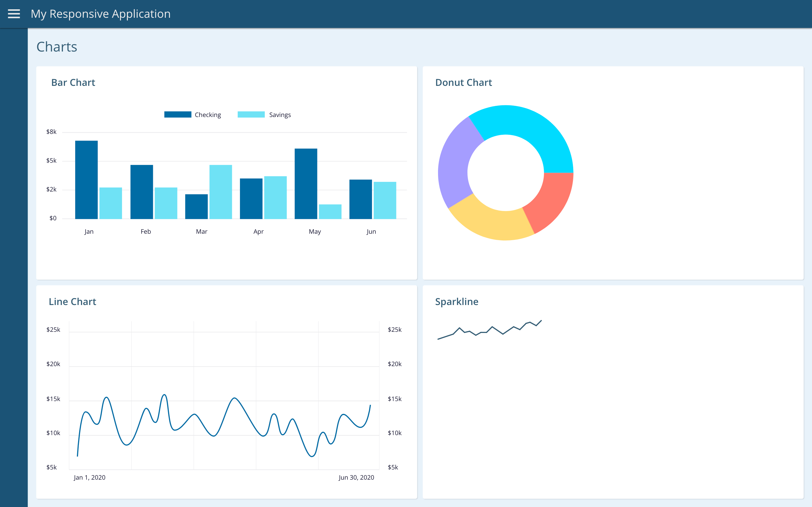The image size is (812, 507).
Task: Click the January Checking bar
Action: pyautogui.click(x=86, y=179)
